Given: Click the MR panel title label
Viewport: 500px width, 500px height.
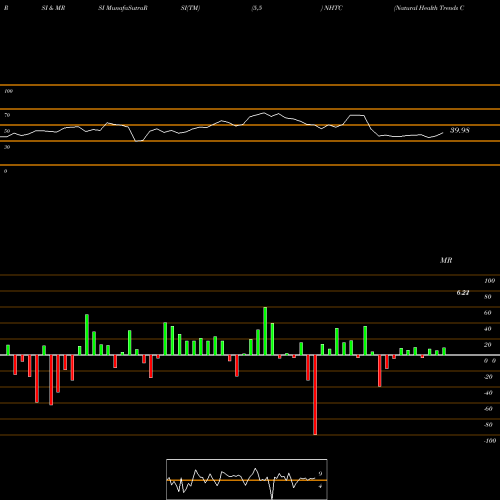Looking at the screenshot, I should [x=446, y=260].
